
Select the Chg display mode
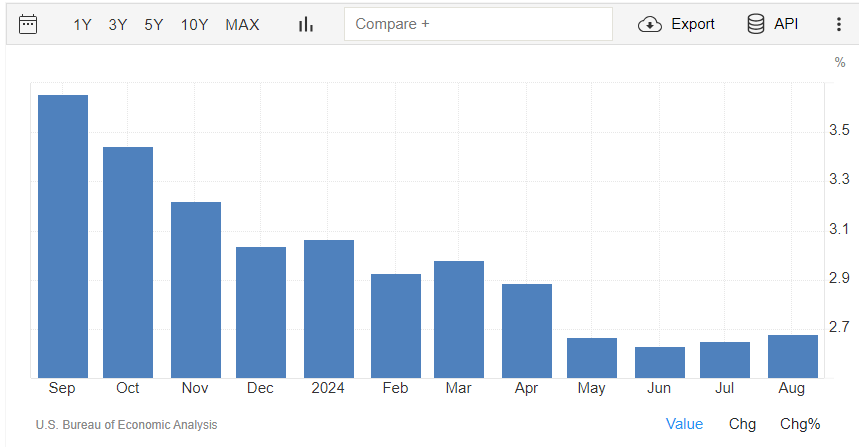tap(742, 424)
